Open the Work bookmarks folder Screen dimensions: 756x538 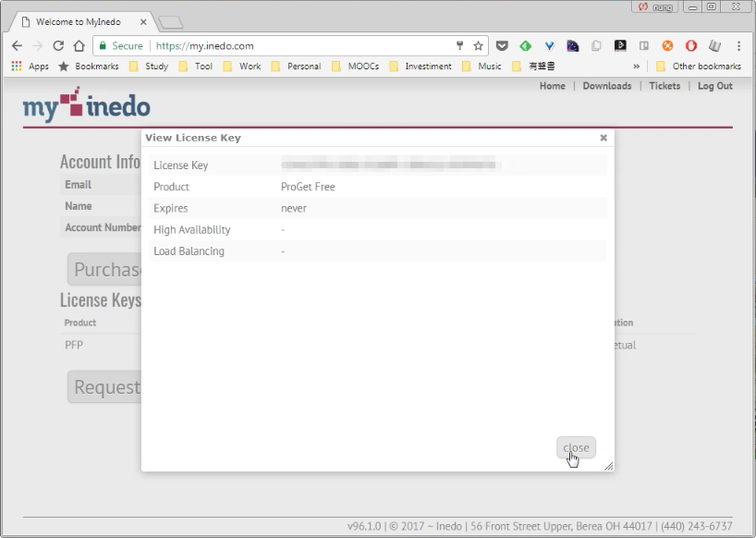point(242,66)
